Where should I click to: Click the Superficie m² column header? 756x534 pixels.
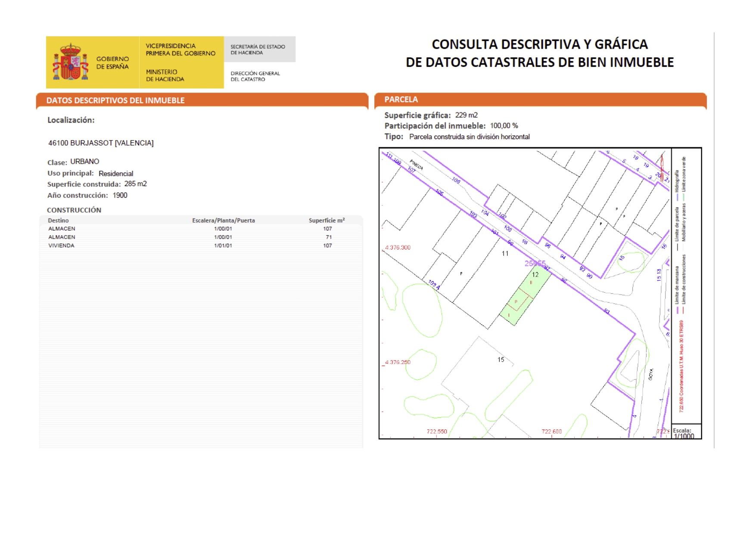(327, 220)
